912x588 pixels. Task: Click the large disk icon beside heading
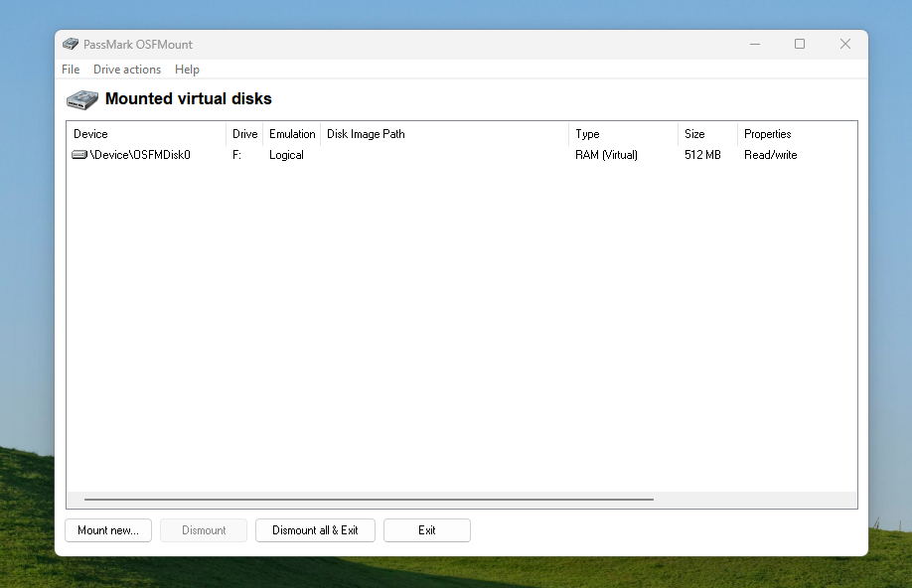(x=82, y=99)
